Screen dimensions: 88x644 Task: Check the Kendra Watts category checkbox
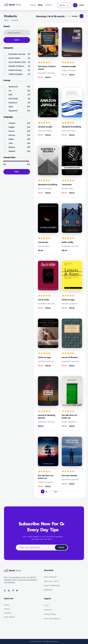(x=5, y=58)
